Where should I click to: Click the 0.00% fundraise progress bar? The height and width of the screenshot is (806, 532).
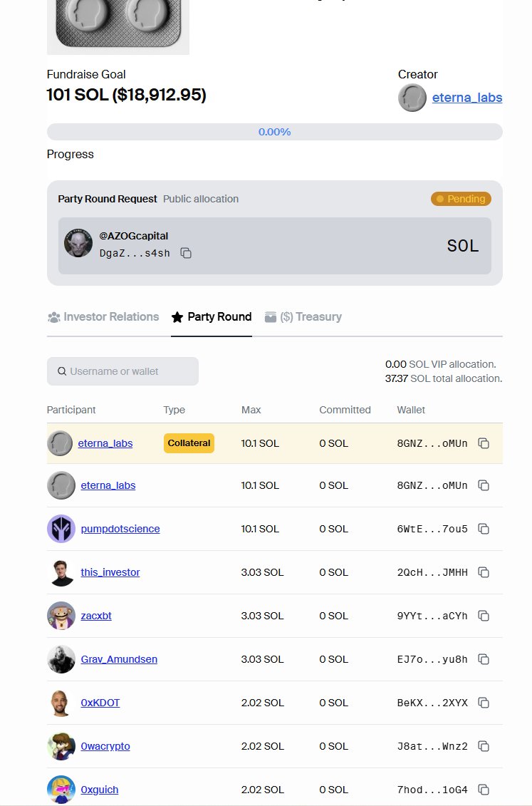pyautogui.click(x=275, y=132)
